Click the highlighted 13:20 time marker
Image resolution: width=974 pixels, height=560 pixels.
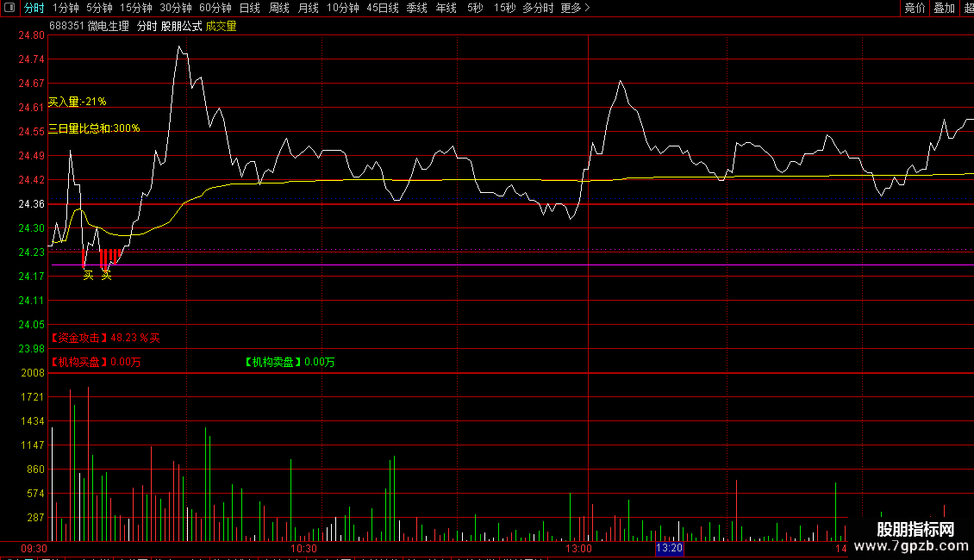click(669, 548)
